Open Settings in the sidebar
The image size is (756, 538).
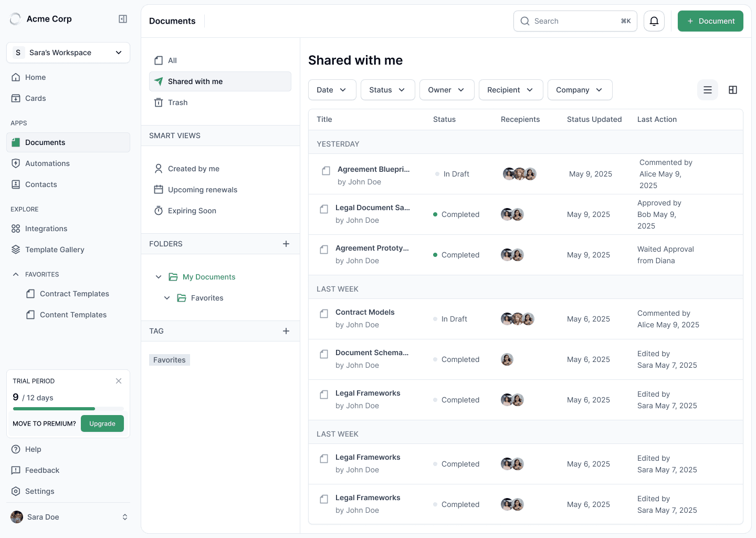68,491
